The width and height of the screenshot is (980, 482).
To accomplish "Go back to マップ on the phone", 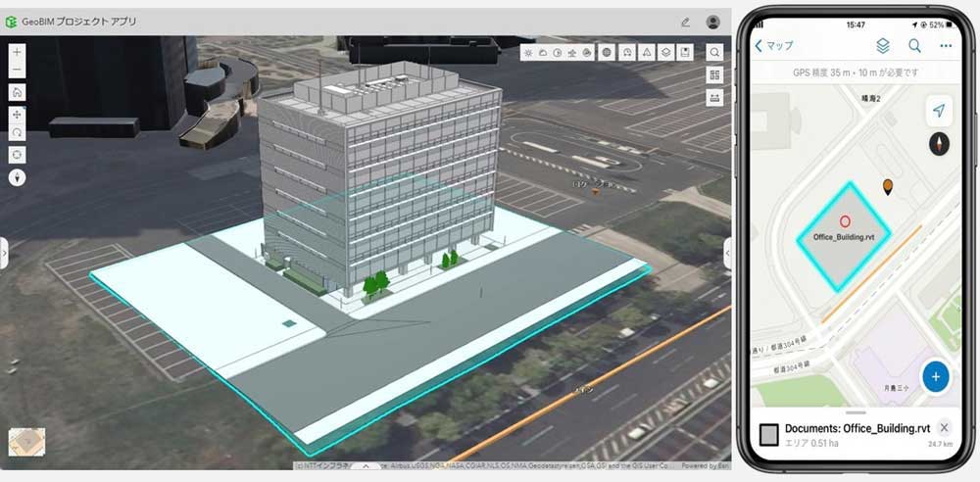I will click(774, 45).
